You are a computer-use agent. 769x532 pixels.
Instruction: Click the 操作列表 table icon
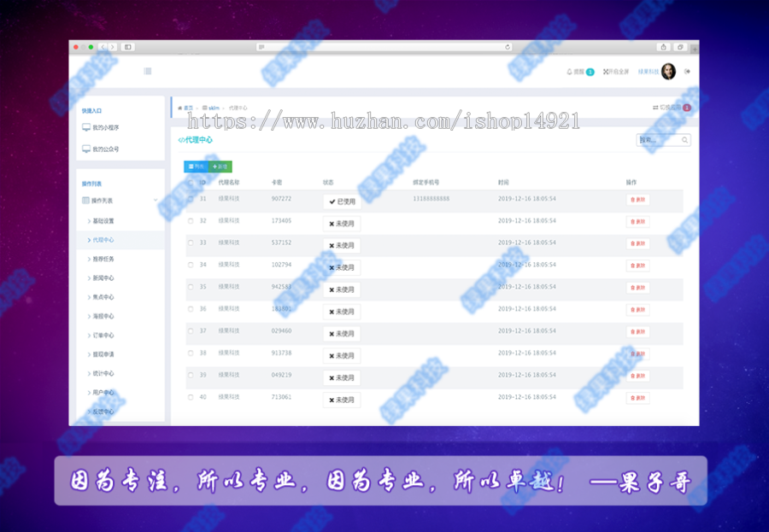85,201
